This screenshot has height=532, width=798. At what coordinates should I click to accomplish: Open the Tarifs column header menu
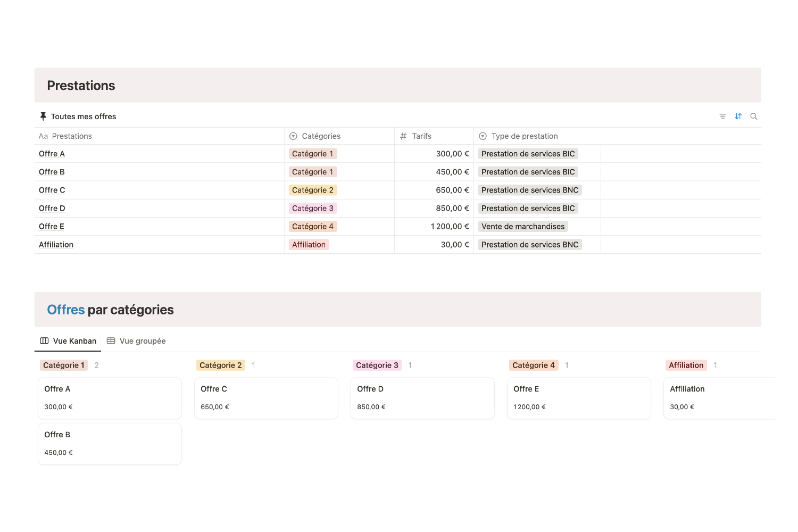pyautogui.click(x=434, y=136)
